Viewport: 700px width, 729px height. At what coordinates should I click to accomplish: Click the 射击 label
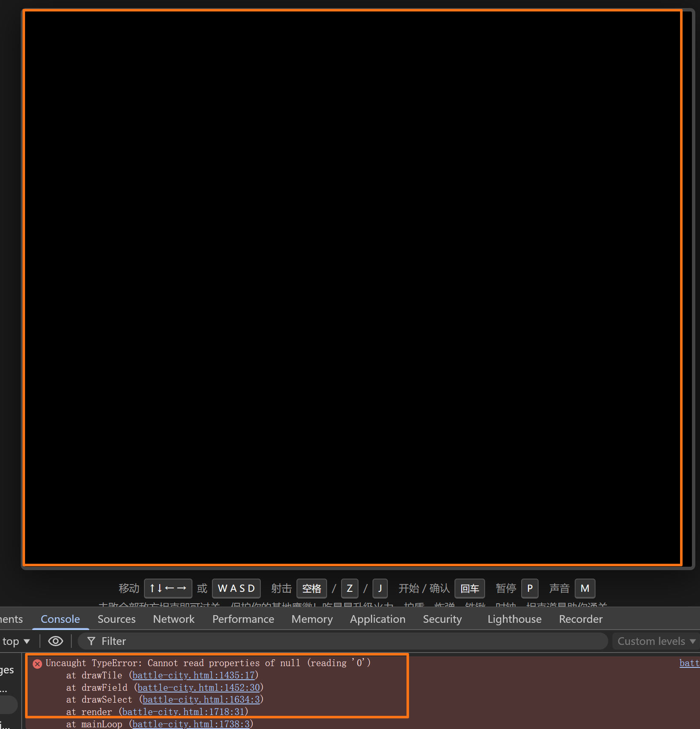282,588
